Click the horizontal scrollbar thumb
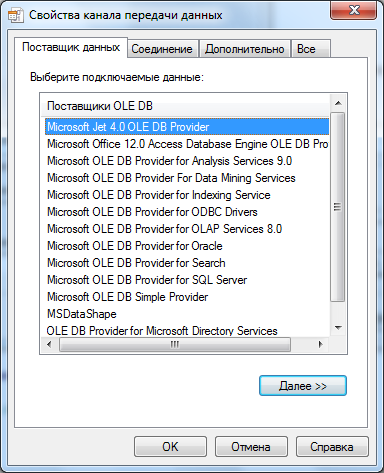 coord(175,344)
